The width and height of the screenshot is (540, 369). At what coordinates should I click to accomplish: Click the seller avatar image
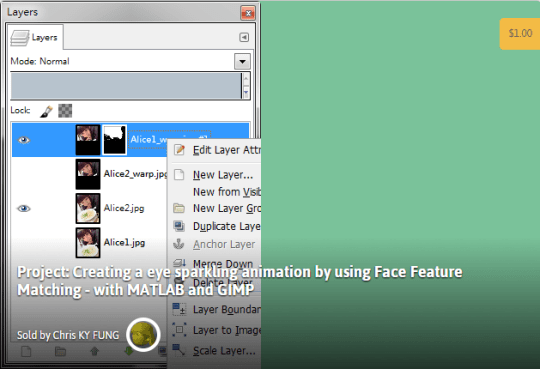tap(143, 335)
